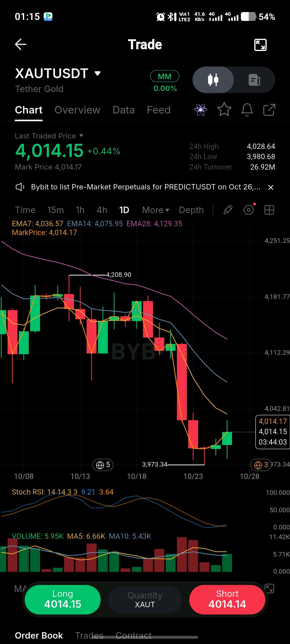Open the drawing pencil tool
The image size is (290, 644).
click(x=228, y=210)
